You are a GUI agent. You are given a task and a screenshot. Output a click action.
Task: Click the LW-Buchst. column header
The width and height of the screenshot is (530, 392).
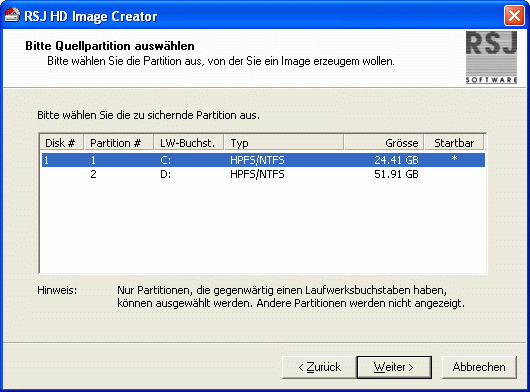189,143
